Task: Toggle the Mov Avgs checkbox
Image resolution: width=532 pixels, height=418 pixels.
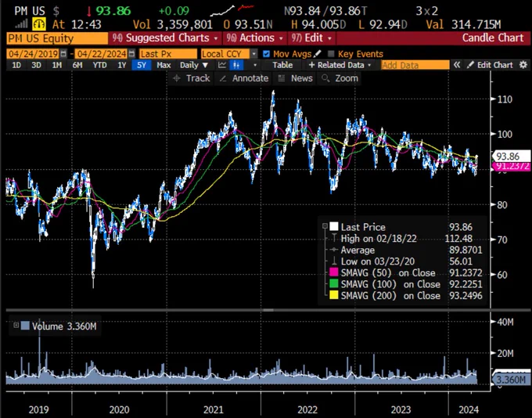Action: pos(266,54)
